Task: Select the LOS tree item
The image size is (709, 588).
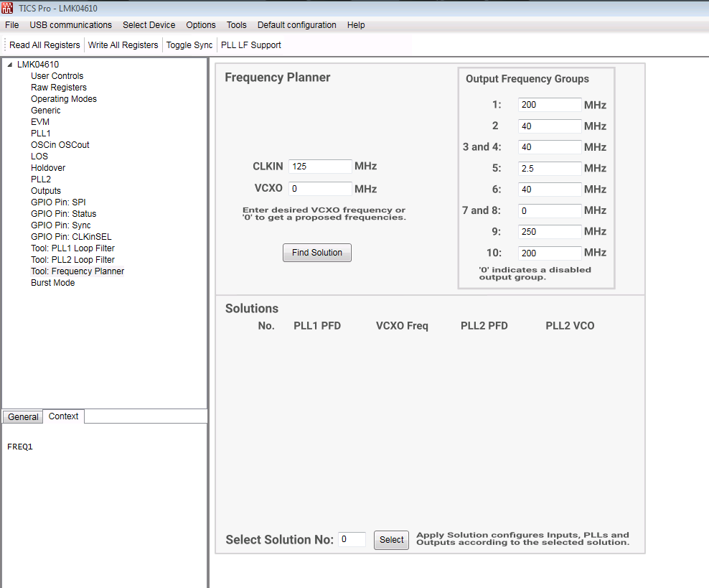Action: pyautogui.click(x=39, y=156)
